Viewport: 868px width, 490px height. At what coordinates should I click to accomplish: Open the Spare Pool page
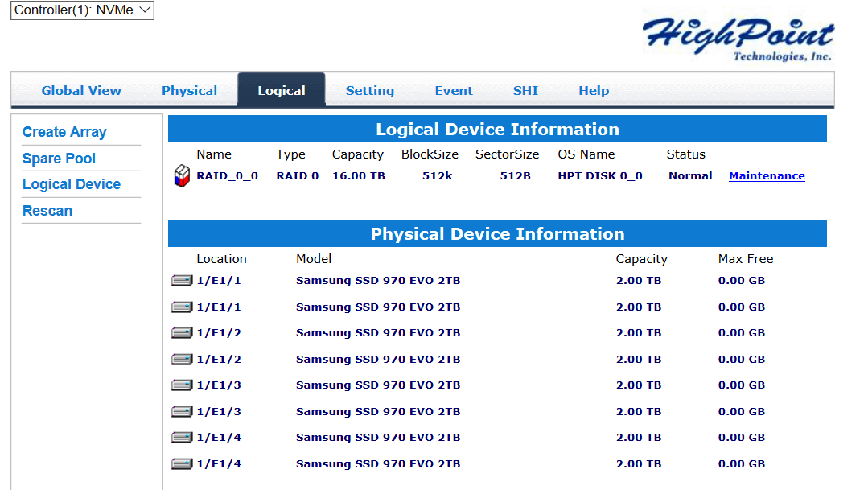tap(59, 159)
